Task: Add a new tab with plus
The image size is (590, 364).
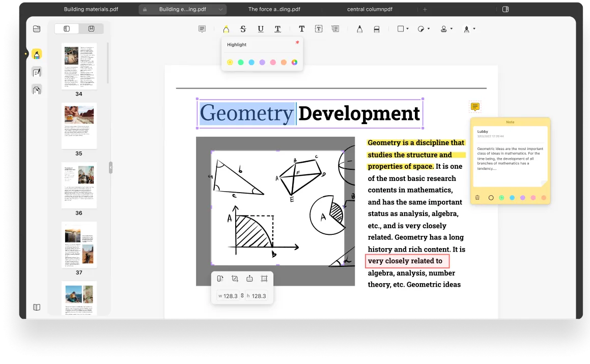Action: pos(425,9)
